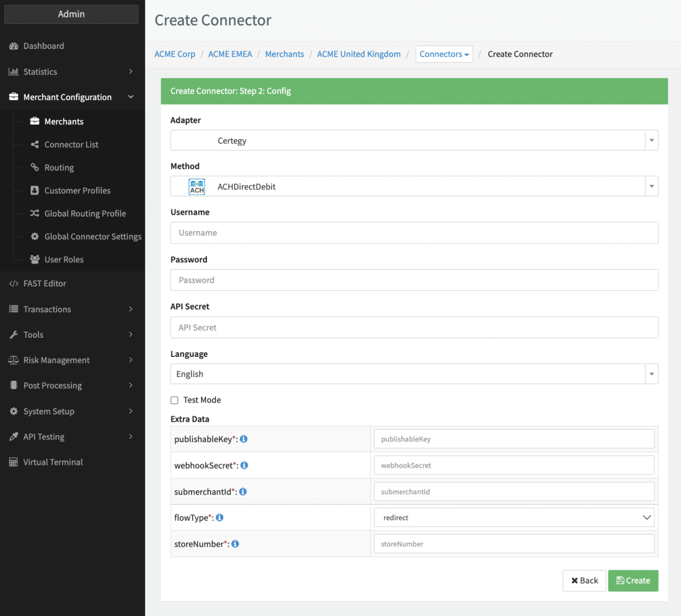Screen dimensions: 681x616
Task: Expand the Statistics sidebar menu
Action: (x=72, y=72)
